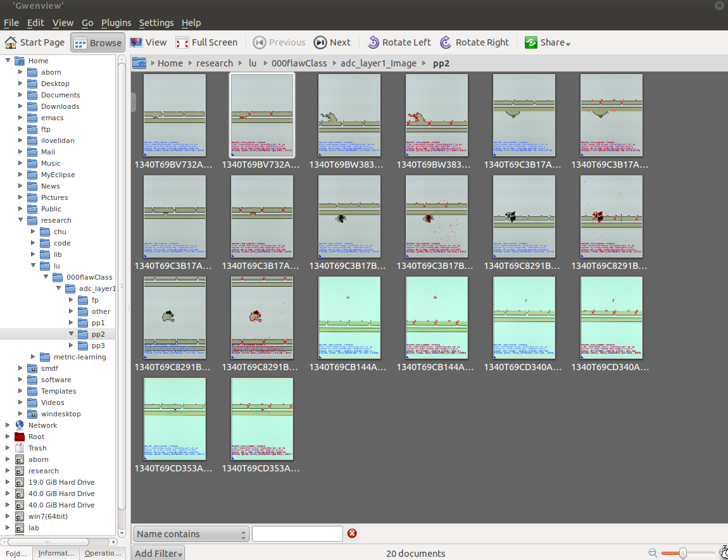Image resolution: width=728 pixels, height=560 pixels.
Task: Clear the name filter with red X
Action: tap(352, 533)
